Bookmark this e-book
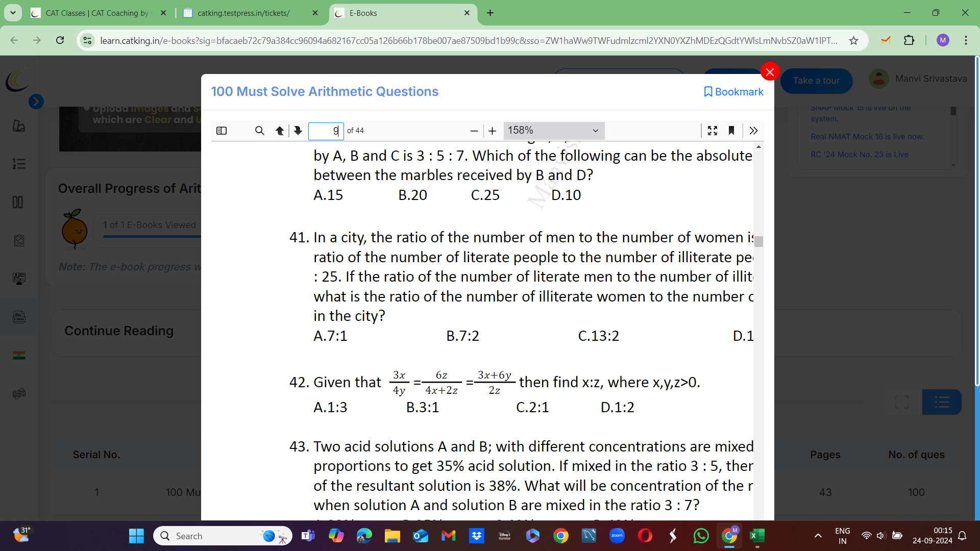Image resolution: width=980 pixels, height=551 pixels. [733, 92]
